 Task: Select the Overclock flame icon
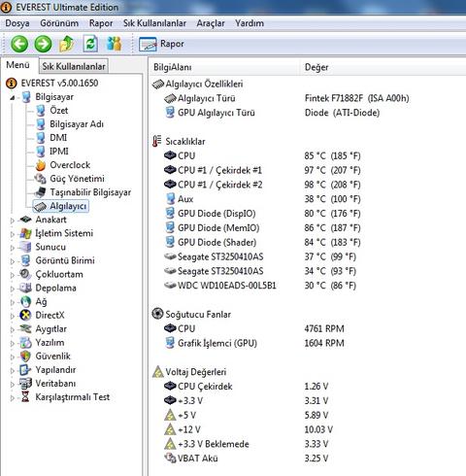coord(41,165)
